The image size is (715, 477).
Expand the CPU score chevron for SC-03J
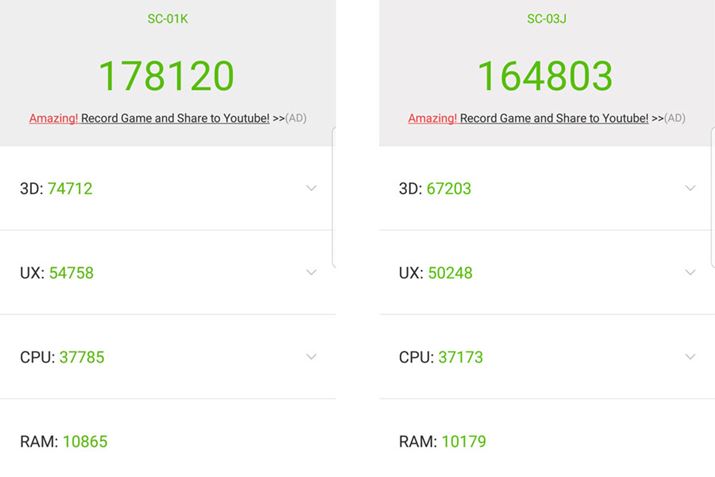[690, 357]
